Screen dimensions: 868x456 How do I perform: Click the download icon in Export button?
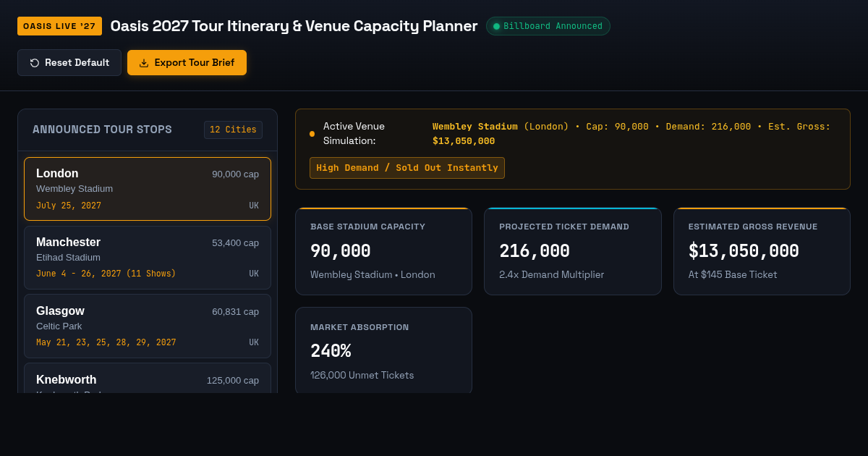(144, 63)
